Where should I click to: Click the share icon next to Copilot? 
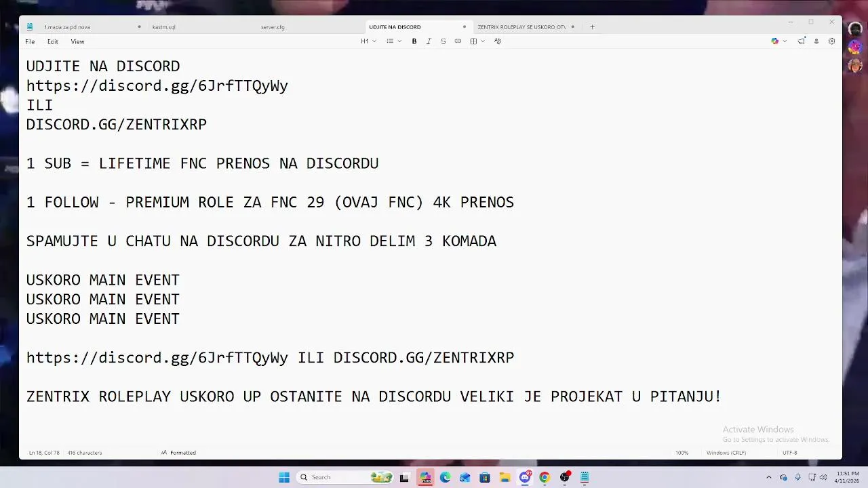pyautogui.click(x=802, y=41)
